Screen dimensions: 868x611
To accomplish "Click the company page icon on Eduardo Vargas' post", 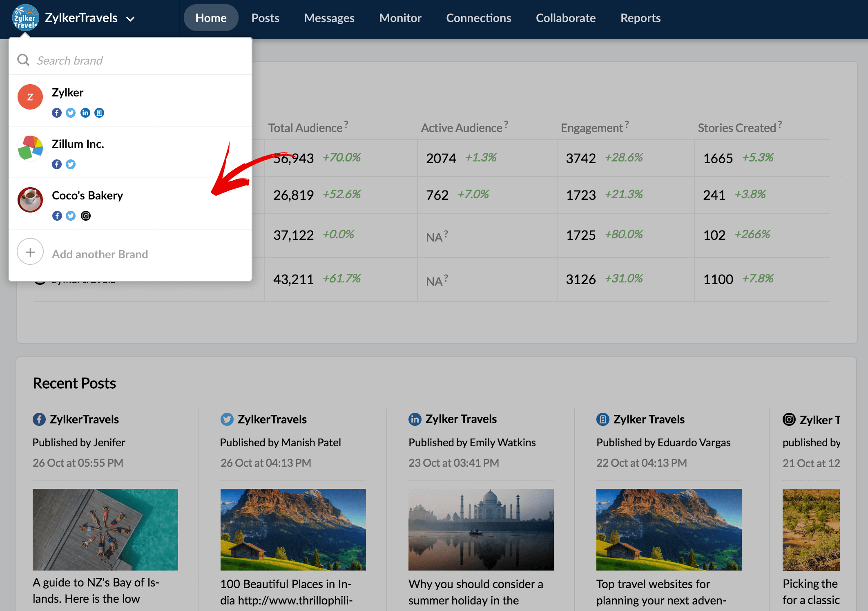I will coord(602,419).
